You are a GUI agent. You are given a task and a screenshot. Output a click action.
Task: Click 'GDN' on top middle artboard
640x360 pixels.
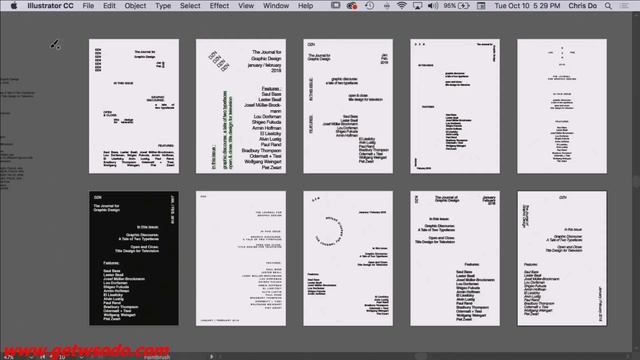(x=311, y=44)
